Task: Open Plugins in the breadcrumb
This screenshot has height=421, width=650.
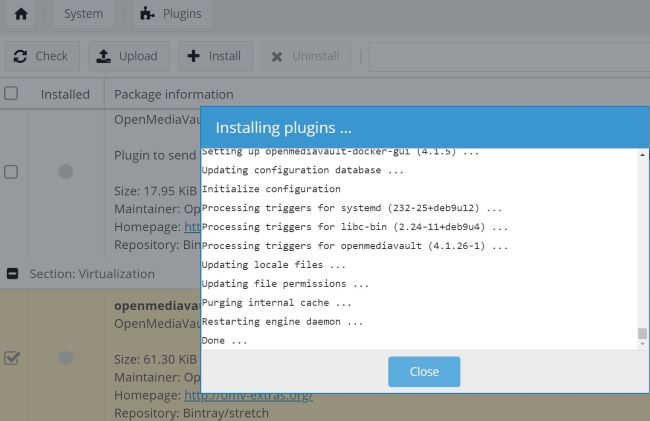Action: (182, 14)
